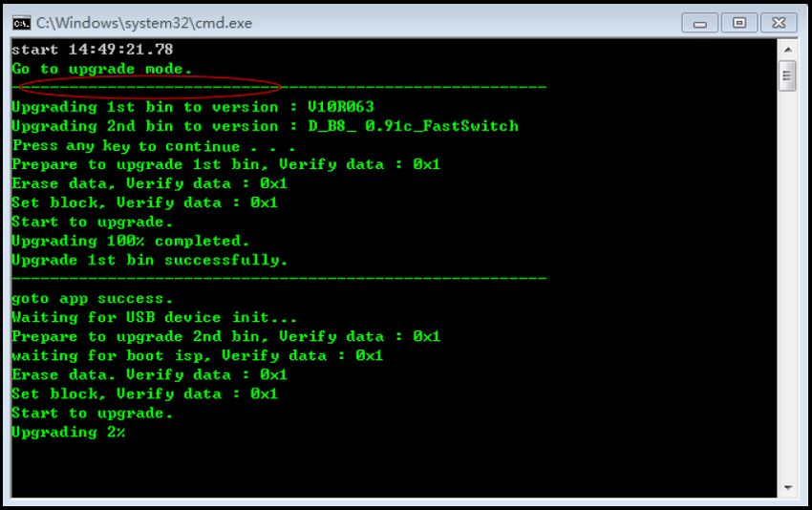Click the 'Go to upgrade mode.' line
This screenshot has width=812, height=510.
coord(101,69)
